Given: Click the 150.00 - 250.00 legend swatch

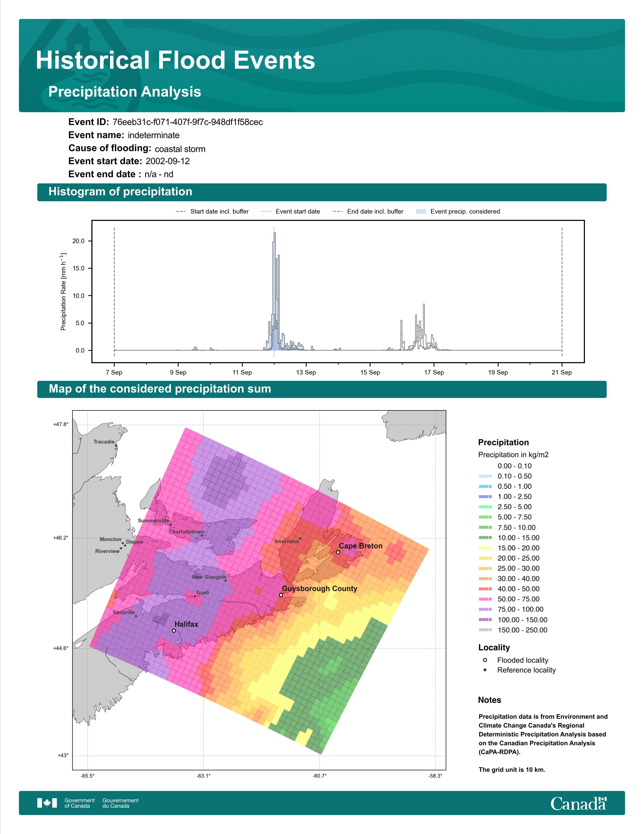Looking at the screenshot, I should (x=485, y=630).
